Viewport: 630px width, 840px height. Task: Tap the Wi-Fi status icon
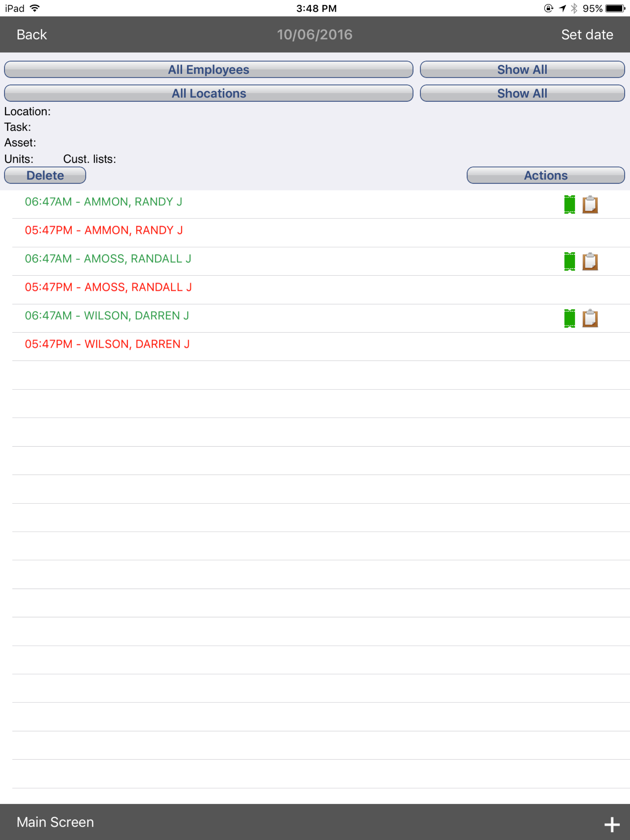click(34, 8)
